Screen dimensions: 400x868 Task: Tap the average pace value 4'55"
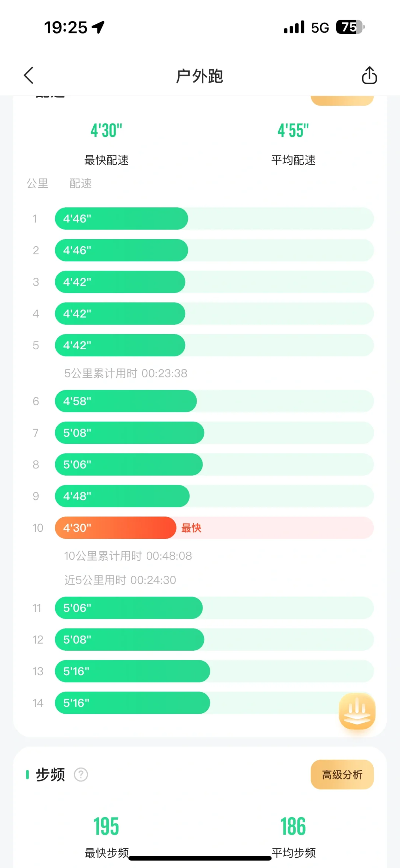tap(293, 131)
